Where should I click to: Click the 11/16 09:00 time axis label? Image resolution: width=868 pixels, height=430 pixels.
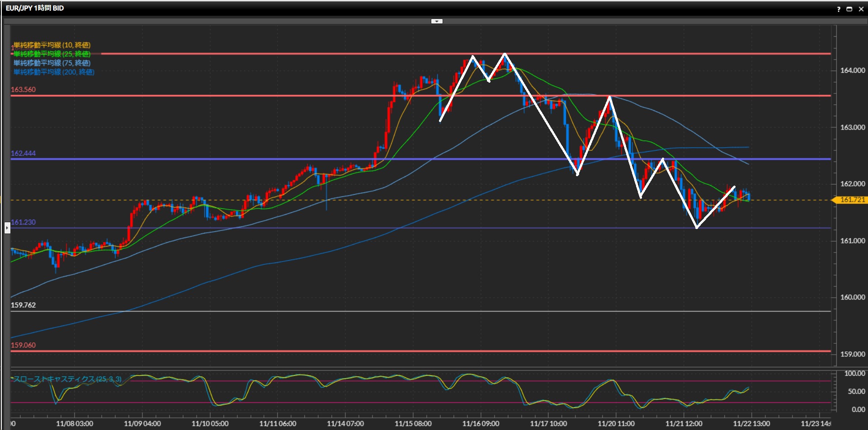tap(481, 424)
